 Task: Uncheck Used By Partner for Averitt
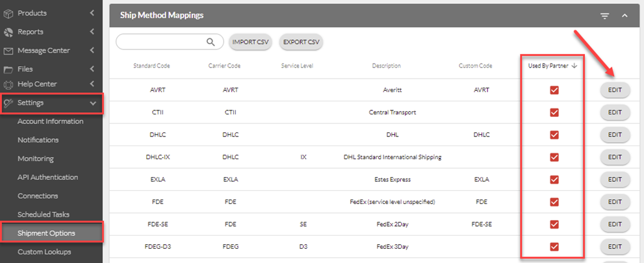[x=554, y=90]
